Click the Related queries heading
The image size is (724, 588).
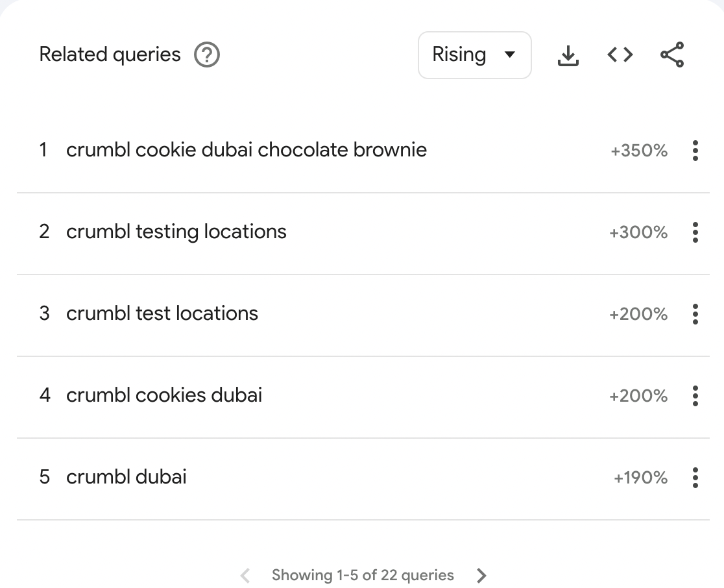coord(110,55)
